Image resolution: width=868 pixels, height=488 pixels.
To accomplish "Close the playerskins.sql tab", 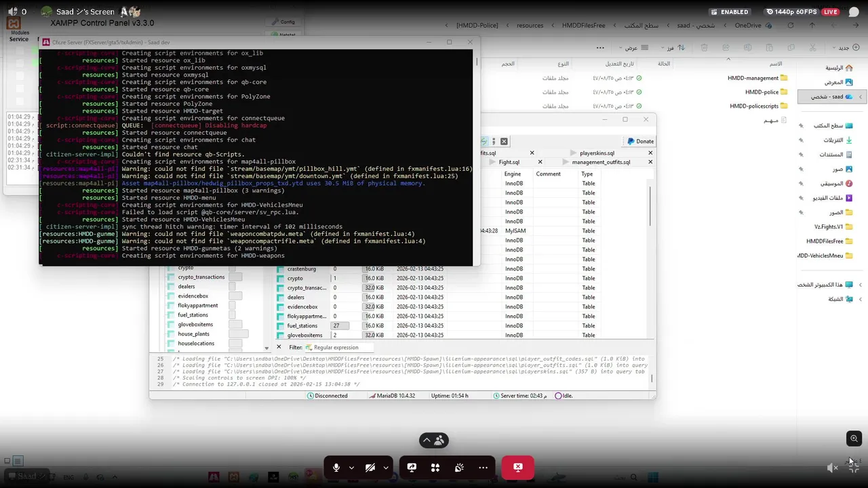I will pos(650,153).
